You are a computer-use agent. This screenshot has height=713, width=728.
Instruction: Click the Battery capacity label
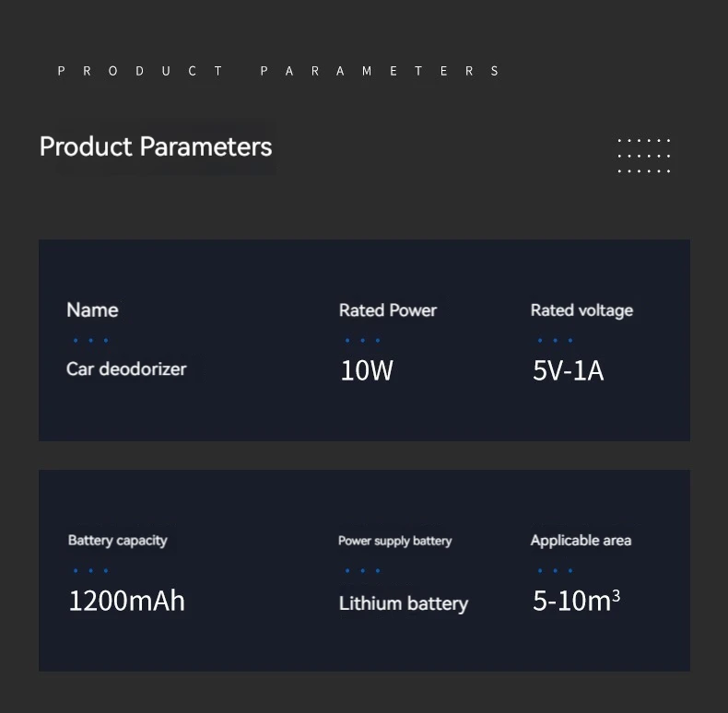coord(117,541)
